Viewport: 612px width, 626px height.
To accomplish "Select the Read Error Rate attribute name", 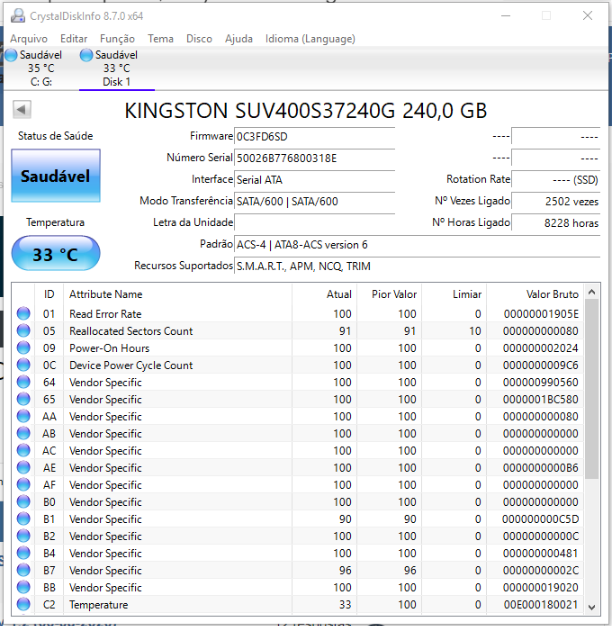I will click(105, 314).
